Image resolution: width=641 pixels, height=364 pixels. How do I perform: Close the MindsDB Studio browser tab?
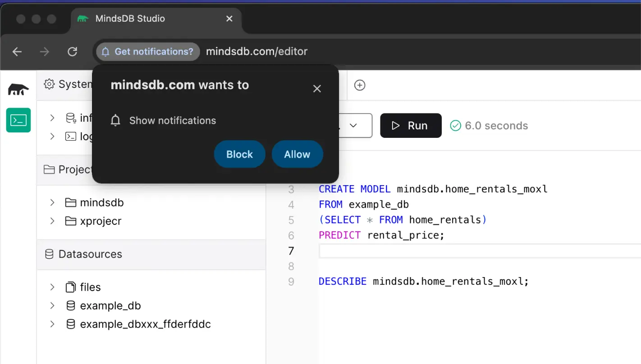tap(229, 18)
